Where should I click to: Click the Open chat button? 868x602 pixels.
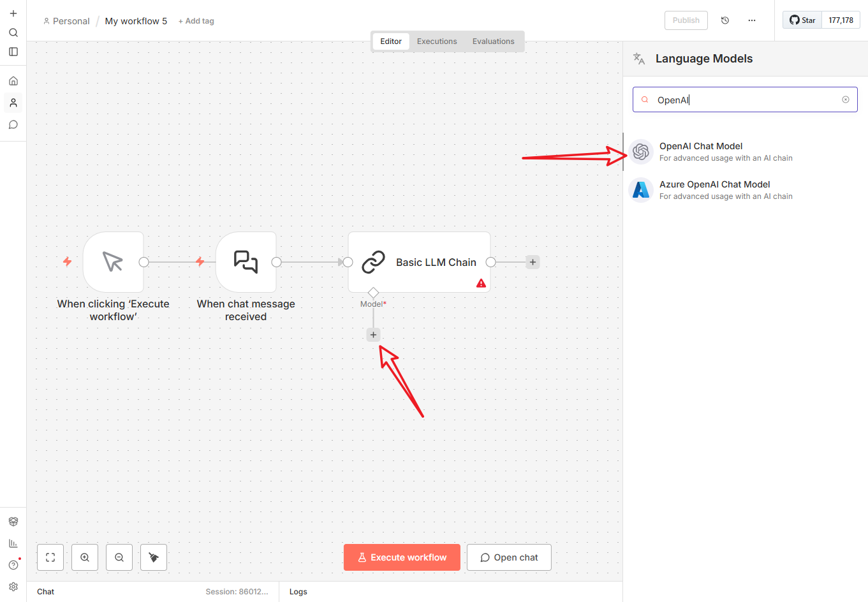click(509, 557)
